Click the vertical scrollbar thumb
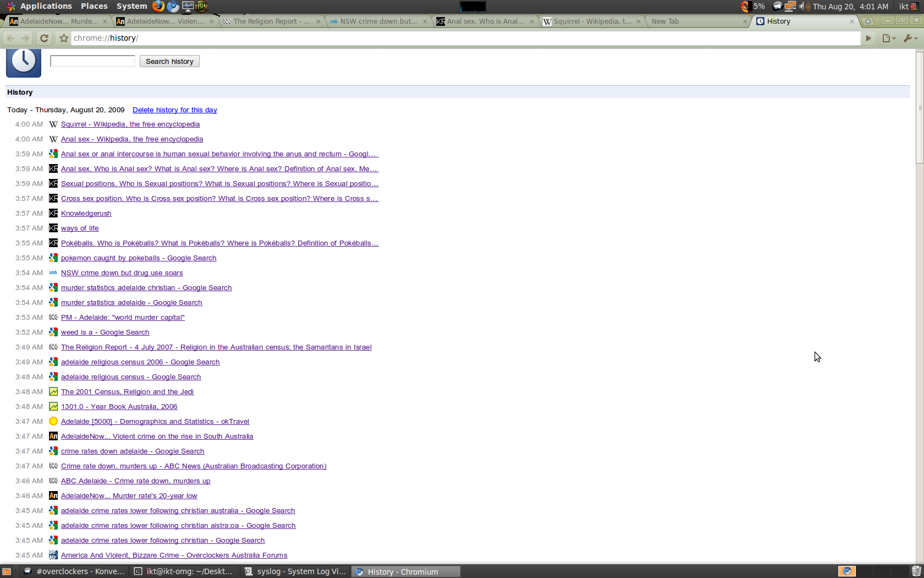The width and height of the screenshot is (924, 578). point(920,107)
